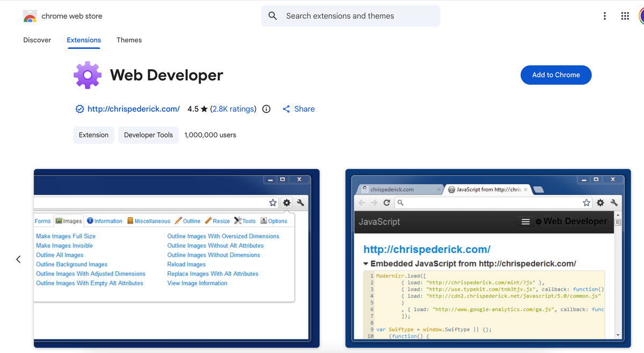Viewport: 644px width, 353px height.
Task: Click the Share icon beside the rating
Action: click(286, 109)
